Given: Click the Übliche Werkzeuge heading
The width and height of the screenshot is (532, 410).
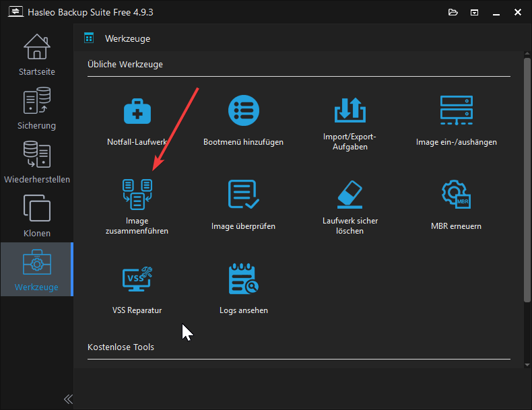Looking at the screenshot, I should [125, 64].
